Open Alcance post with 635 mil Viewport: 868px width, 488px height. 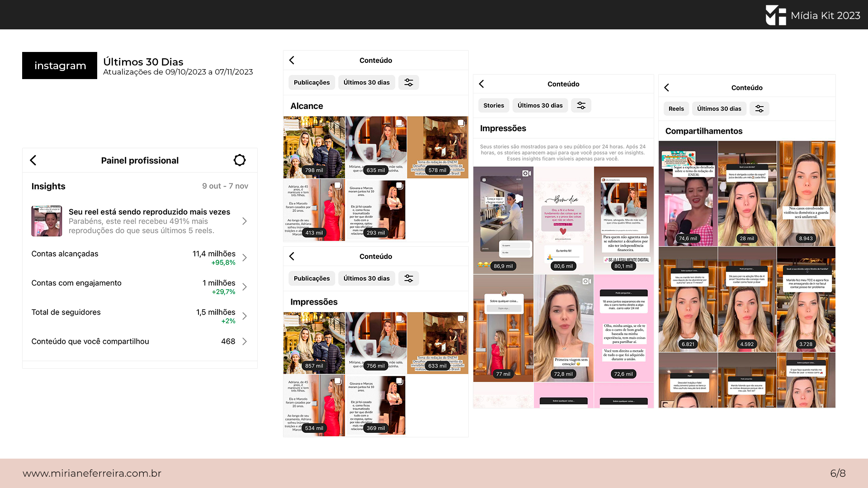tap(376, 147)
